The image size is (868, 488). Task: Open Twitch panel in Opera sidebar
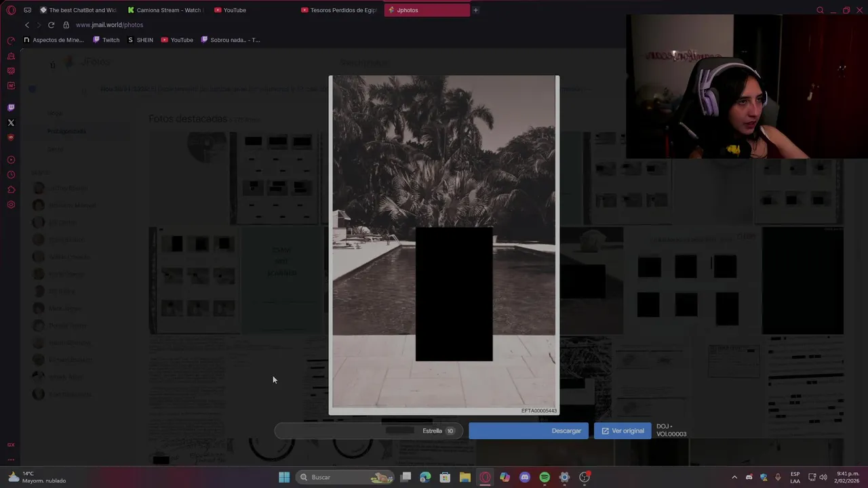tap(11, 108)
